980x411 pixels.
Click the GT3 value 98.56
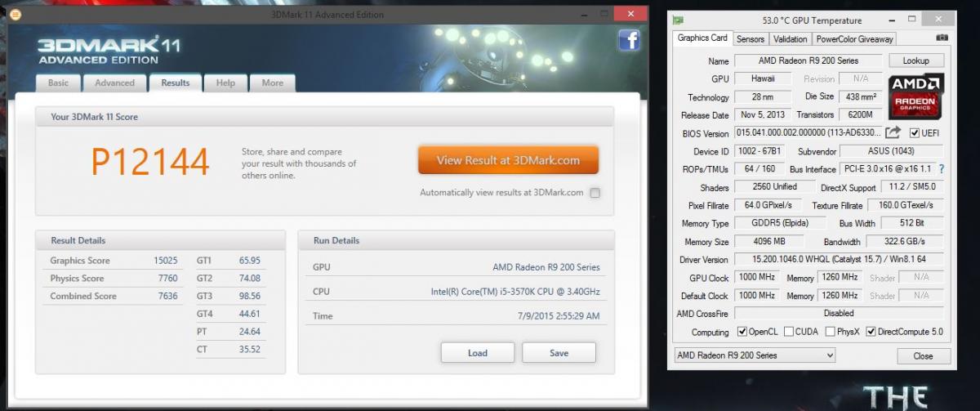point(249,297)
